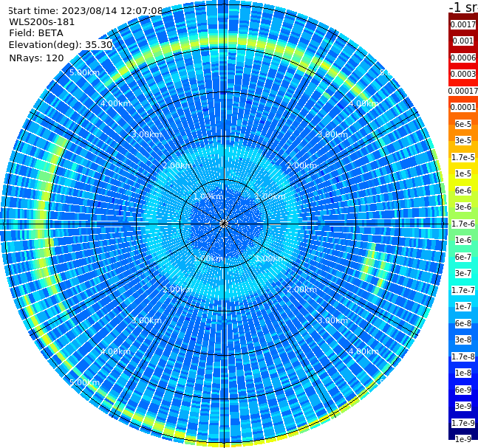Select the 6e-8 colorbar label

463,323
